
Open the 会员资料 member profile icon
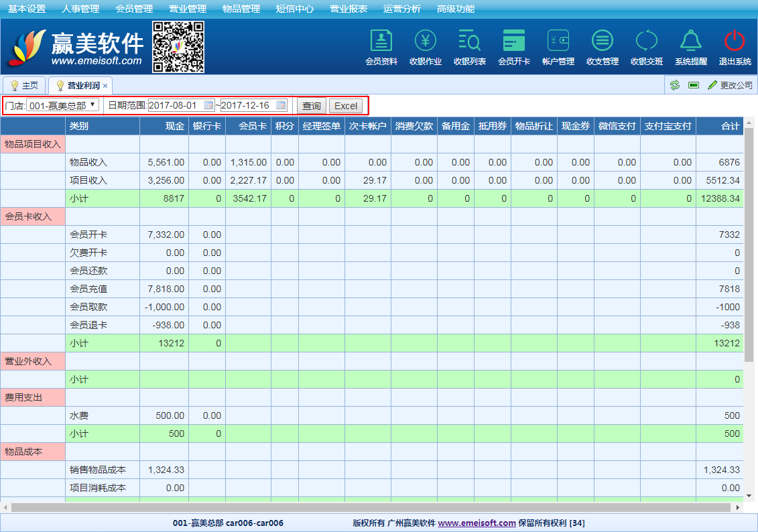pos(381,42)
